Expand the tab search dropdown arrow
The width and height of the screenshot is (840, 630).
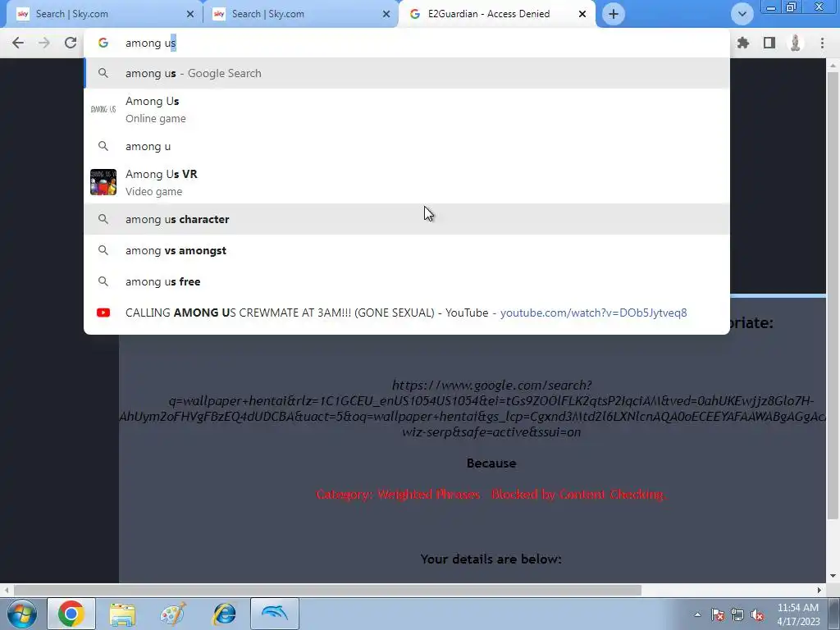742,14
